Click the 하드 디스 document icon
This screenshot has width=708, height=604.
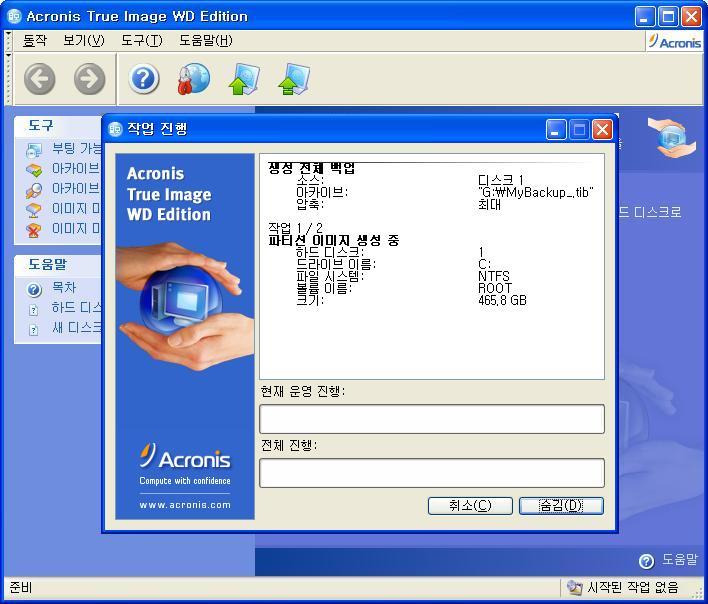[33, 310]
